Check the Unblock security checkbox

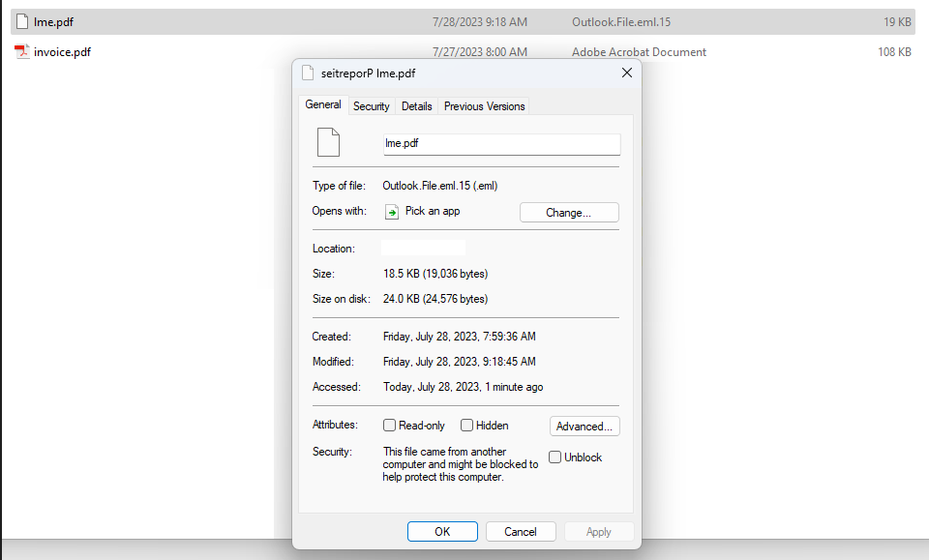coord(555,457)
